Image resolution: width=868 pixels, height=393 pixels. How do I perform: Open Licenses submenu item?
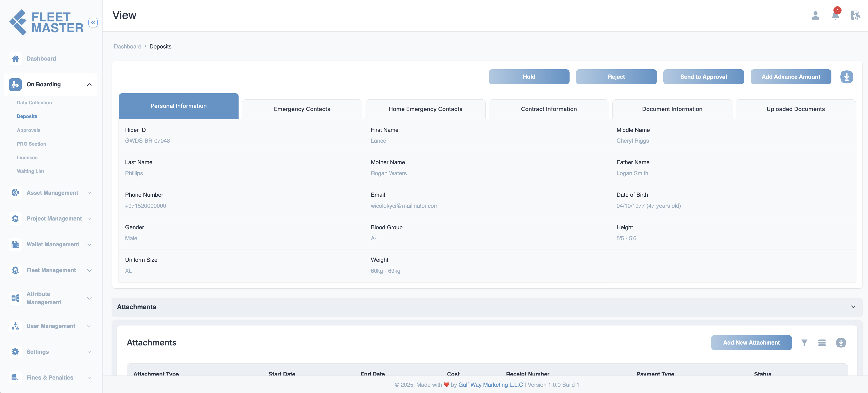27,158
